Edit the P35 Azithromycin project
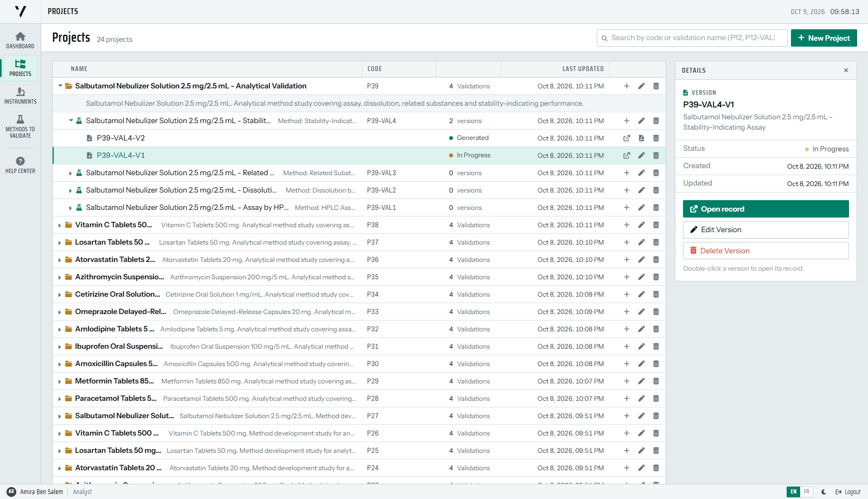 tap(641, 277)
